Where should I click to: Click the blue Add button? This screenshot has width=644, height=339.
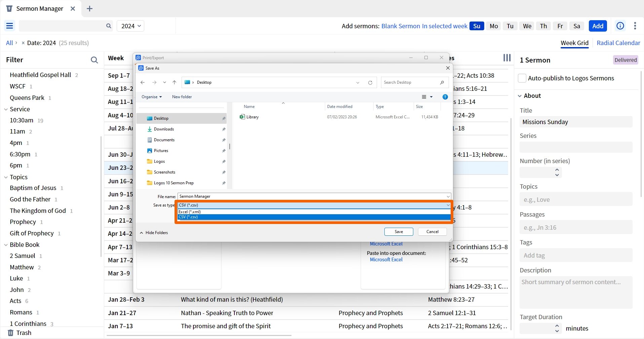(x=598, y=26)
